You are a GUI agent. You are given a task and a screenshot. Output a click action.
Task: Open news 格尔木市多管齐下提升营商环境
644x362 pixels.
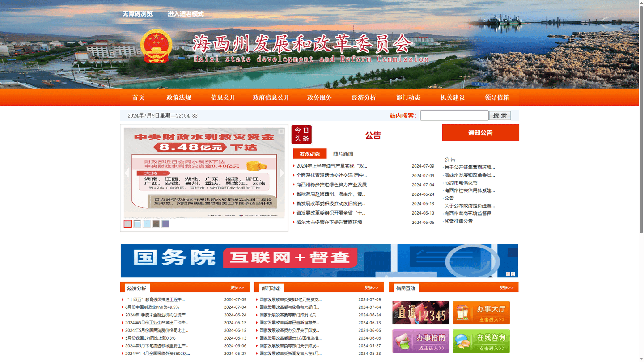(329, 222)
